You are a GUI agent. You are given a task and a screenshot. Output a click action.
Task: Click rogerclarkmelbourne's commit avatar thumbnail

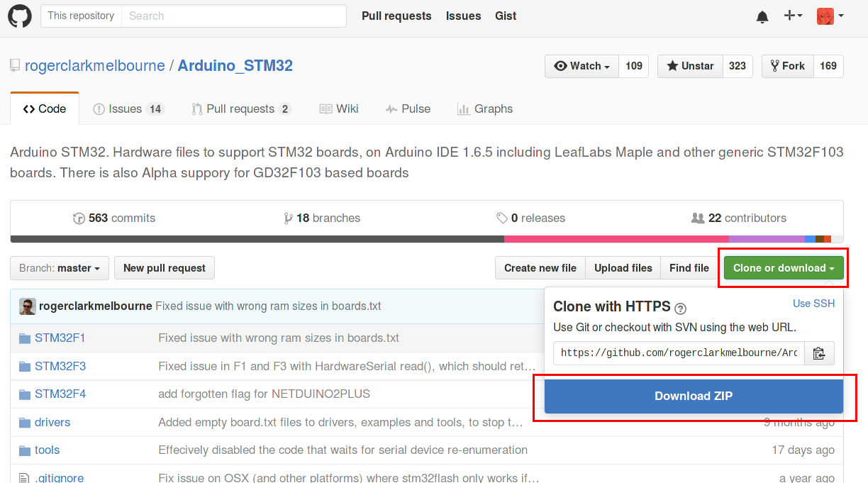(28, 306)
